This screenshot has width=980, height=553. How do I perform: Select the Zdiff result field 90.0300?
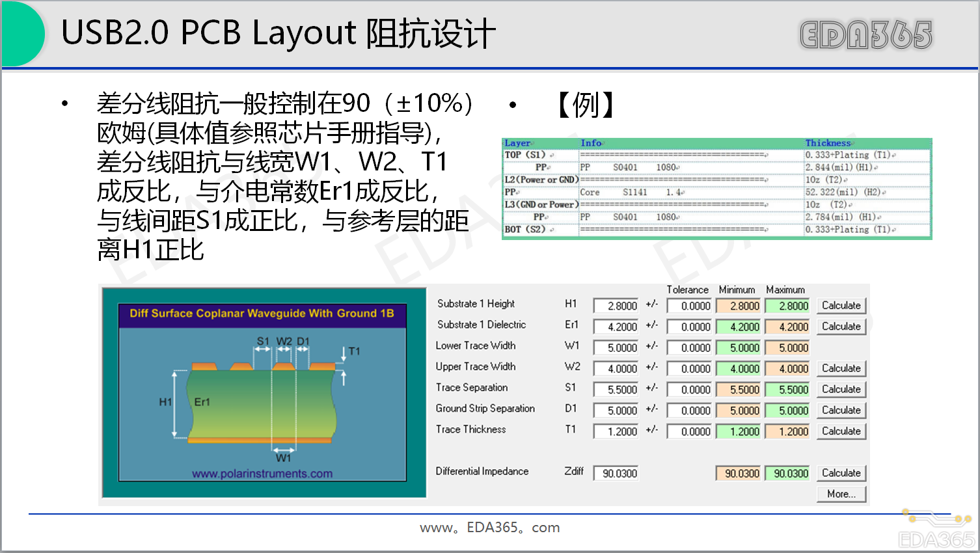click(616, 474)
